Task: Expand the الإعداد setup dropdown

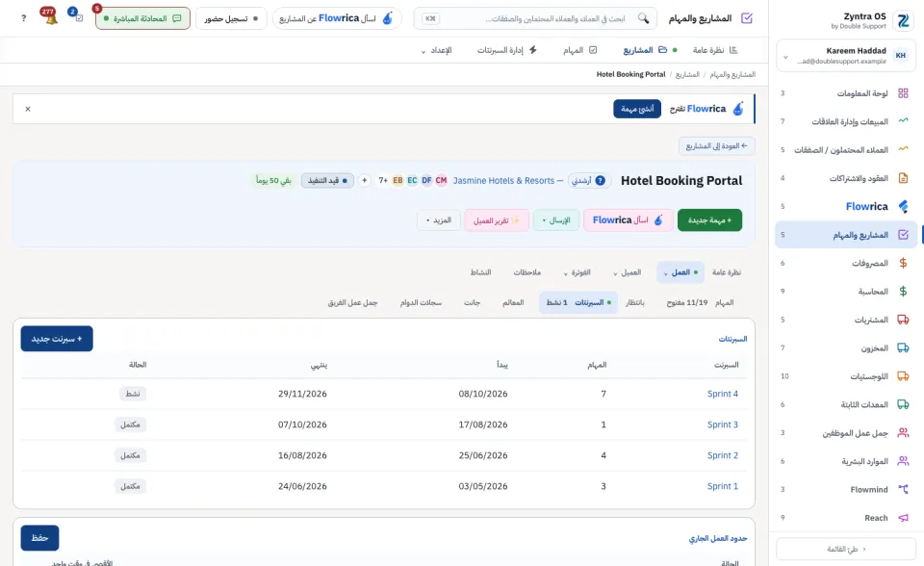Action: pos(436,51)
